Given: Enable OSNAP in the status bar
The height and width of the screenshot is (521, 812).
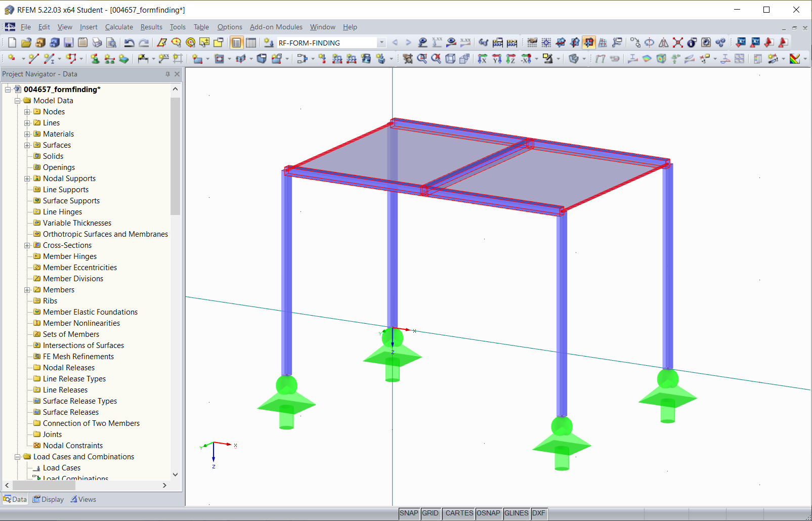Looking at the screenshot, I should [x=488, y=513].
